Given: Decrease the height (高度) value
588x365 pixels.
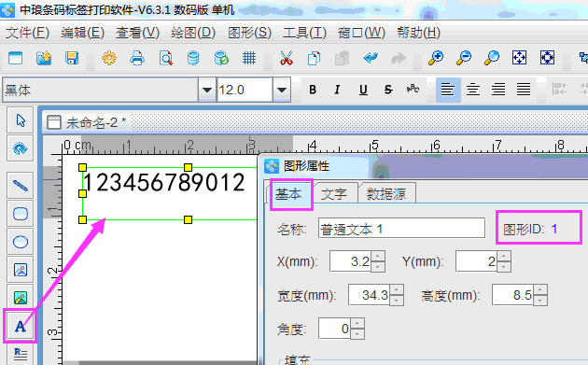Looking at the screenshot, I should pos(540,300).
